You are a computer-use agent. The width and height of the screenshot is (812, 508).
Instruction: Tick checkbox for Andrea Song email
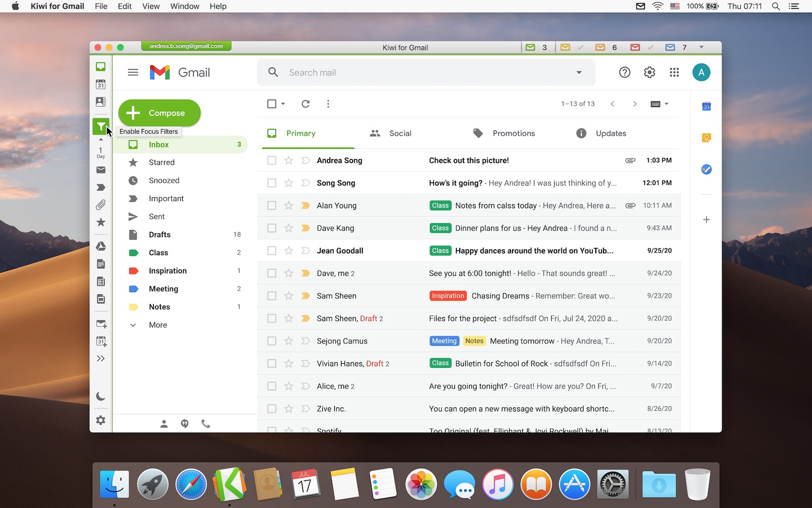[x=272, y=161]
